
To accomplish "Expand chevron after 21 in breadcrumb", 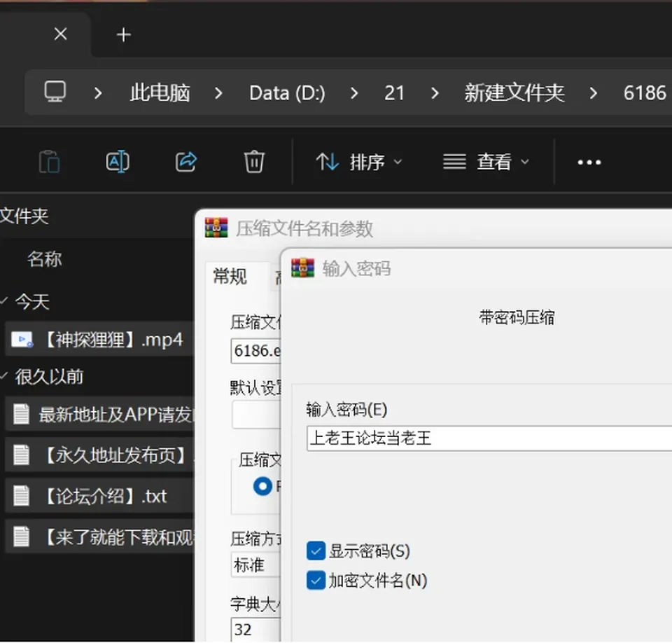I will point(435,92).
